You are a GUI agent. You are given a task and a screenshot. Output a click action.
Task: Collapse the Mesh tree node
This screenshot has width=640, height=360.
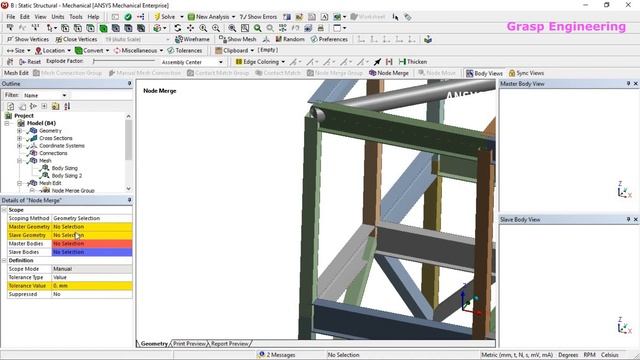[x=19, y=161]
